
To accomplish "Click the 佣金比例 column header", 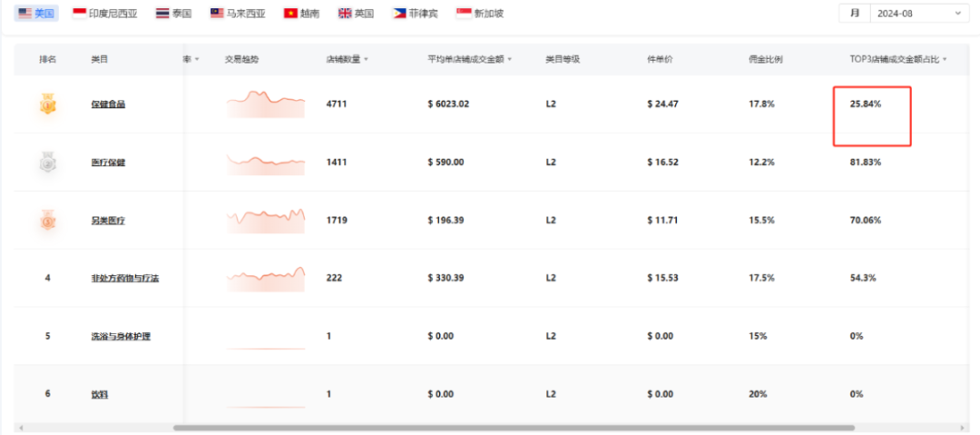I will point(766,59).
